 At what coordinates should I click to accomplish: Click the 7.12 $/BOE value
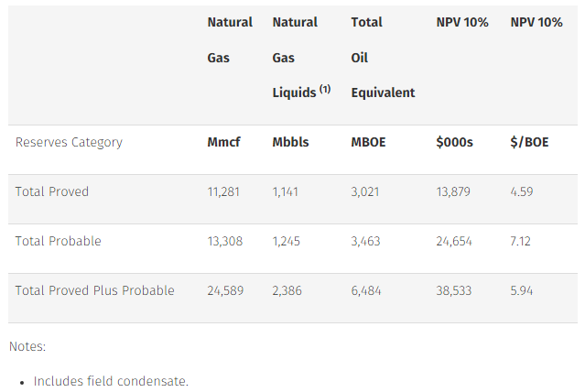pos(520,241)
